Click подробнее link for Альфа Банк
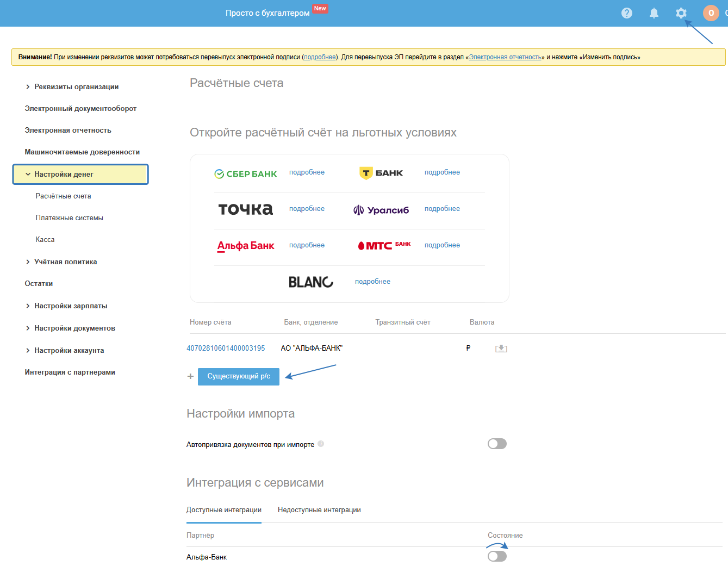Viewport: 728px width, 572px height. click(x=307, y=245)
